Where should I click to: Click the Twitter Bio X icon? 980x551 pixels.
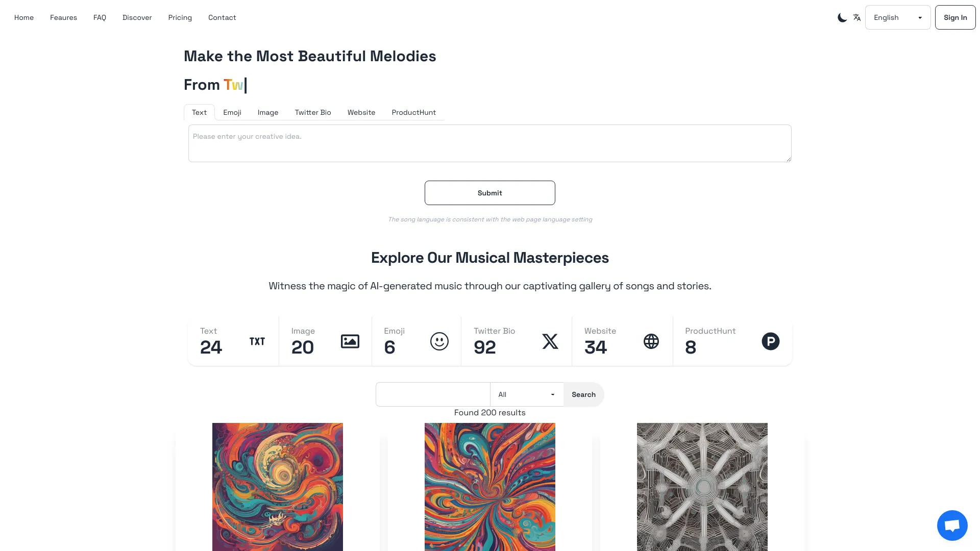[x=550, y=341]
